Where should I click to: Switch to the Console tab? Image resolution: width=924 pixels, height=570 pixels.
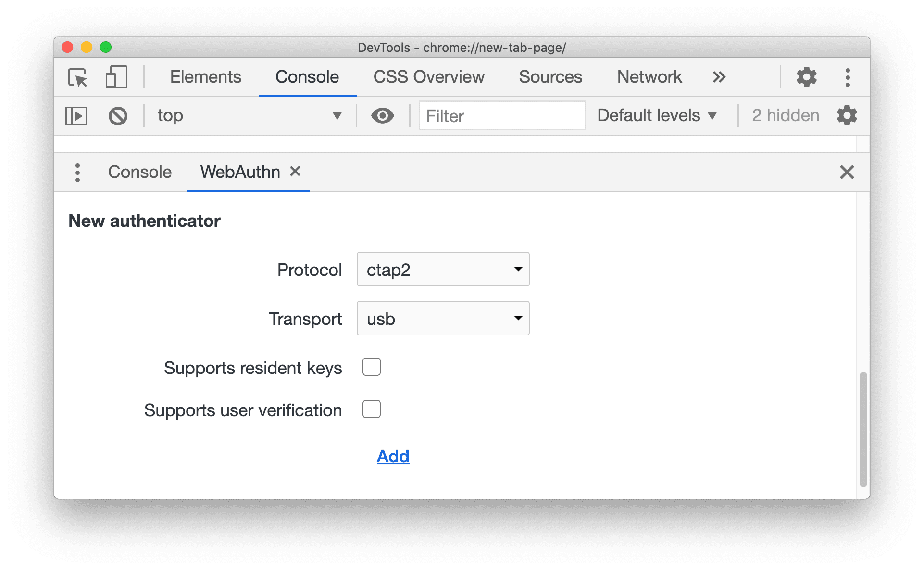coord(138,172)
